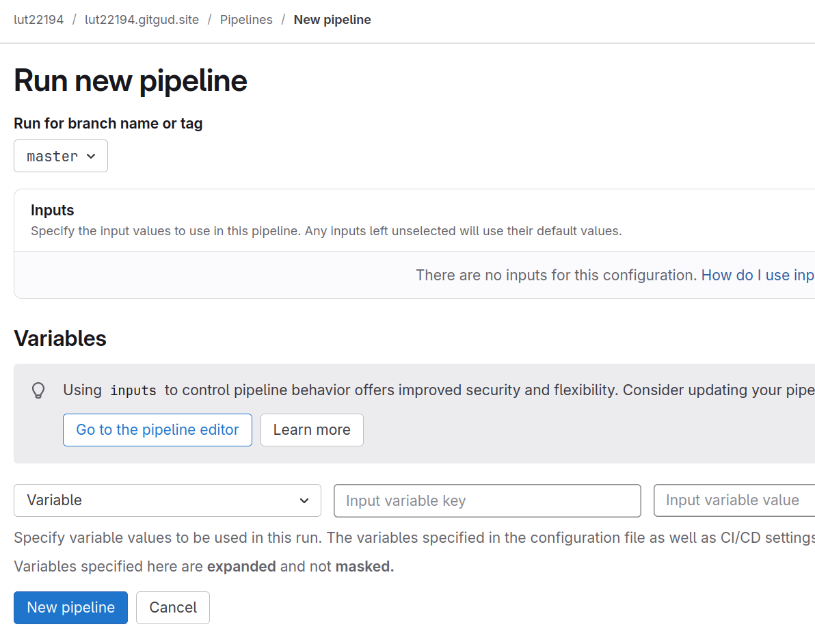
Task: Click the Inputs section title
Action: [53, 210]
